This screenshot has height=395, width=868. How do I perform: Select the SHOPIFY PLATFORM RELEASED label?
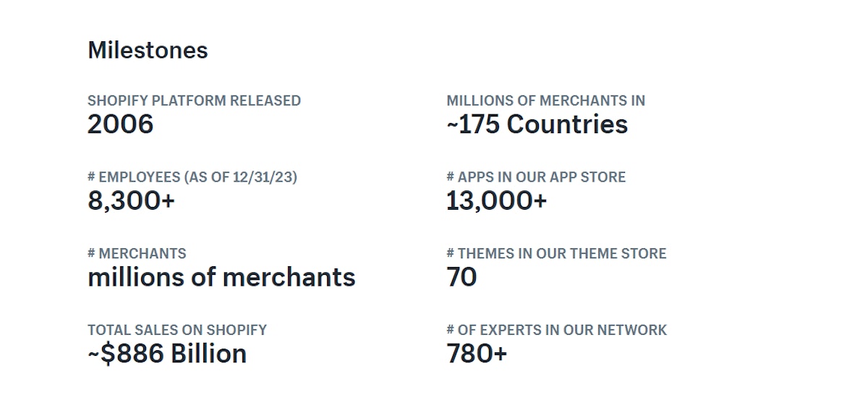click(194, 101)
